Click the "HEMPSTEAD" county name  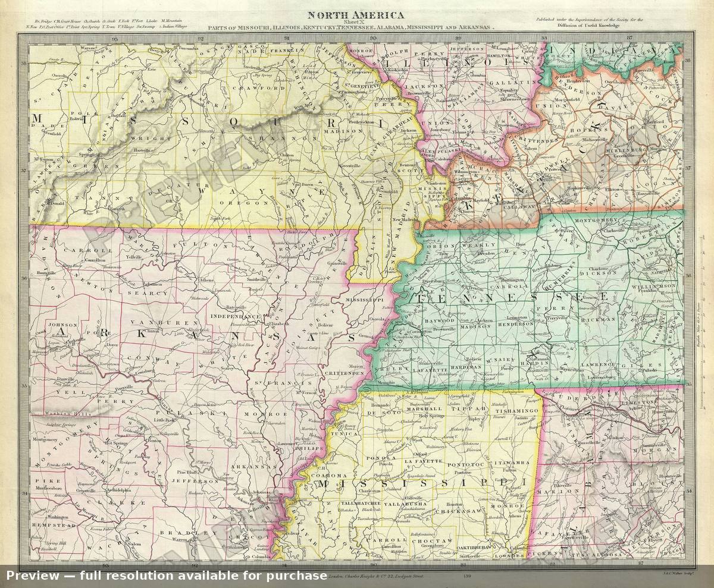(x=55, y=526)
